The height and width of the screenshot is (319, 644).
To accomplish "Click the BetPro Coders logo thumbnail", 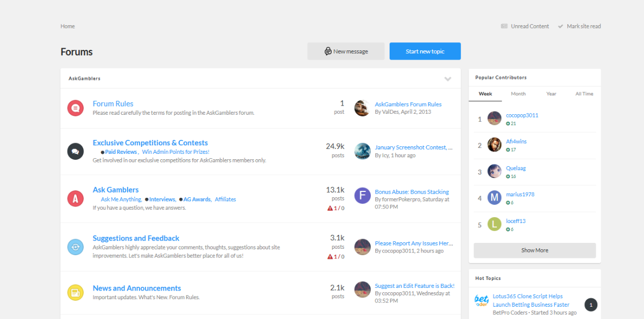I will pyautogui.click(x=481, y=300).
